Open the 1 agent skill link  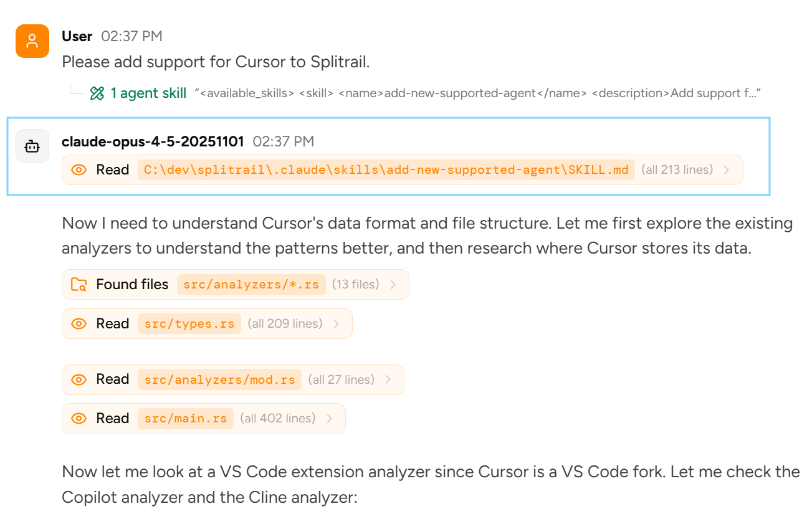click(148, 93)
